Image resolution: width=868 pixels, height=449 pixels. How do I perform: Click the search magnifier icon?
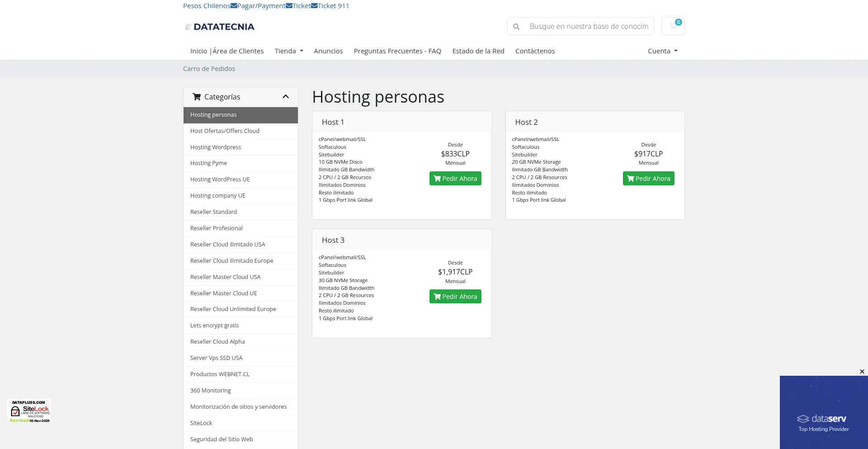[516, 27]
